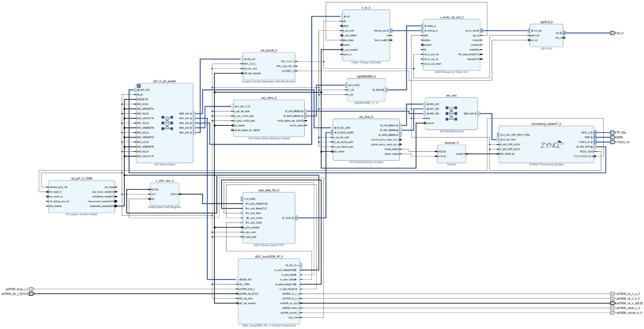644x329 pixels.
Task: Expand the M04_AXI pin on ps7_0_axi_periph
Action: pos(191,133)
